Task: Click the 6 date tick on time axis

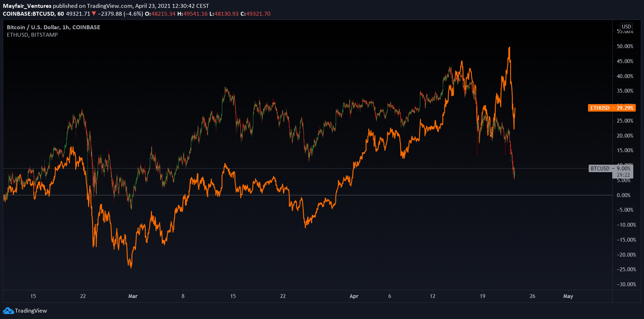Action: 390,296
